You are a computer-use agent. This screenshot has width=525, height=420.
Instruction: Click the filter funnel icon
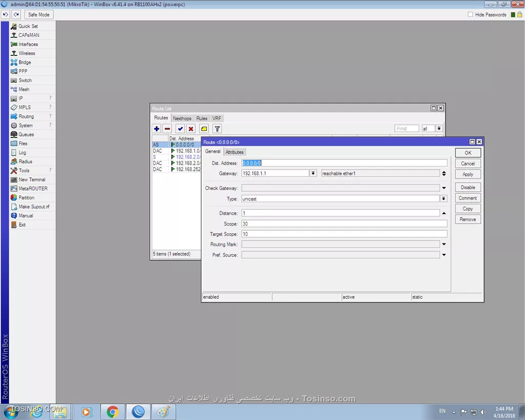click(217, 129)
